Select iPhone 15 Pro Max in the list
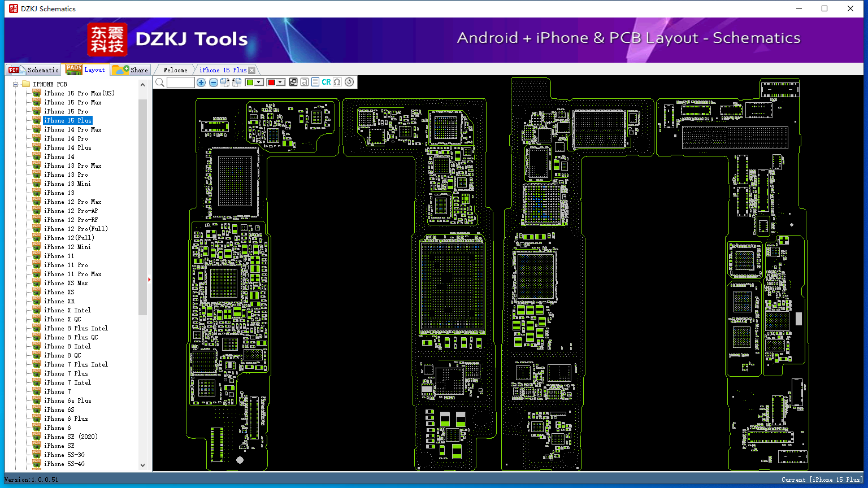Screen dimensions: 868x488 (x=73, y=102)
